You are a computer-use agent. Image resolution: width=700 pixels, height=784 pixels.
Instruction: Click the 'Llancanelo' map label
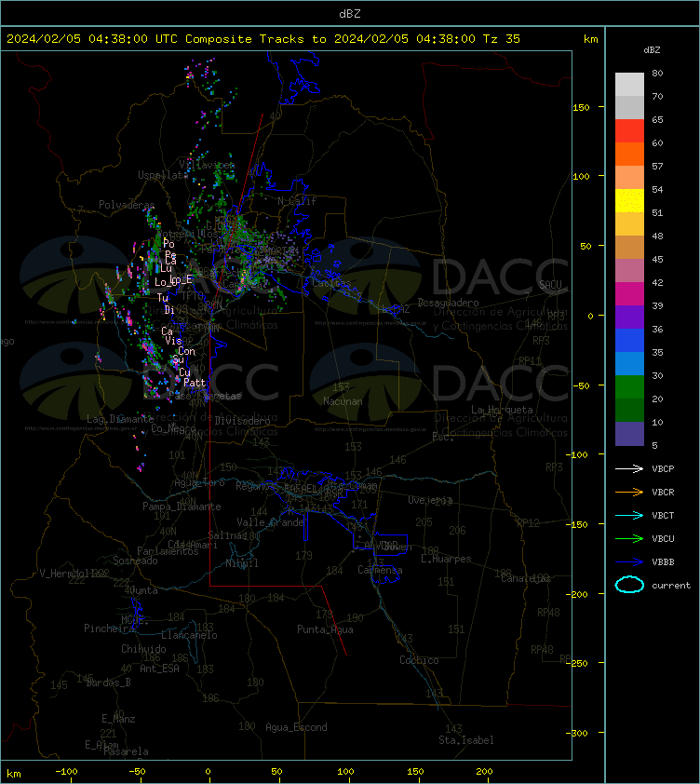pyautogui.click(x=189, y=635)
